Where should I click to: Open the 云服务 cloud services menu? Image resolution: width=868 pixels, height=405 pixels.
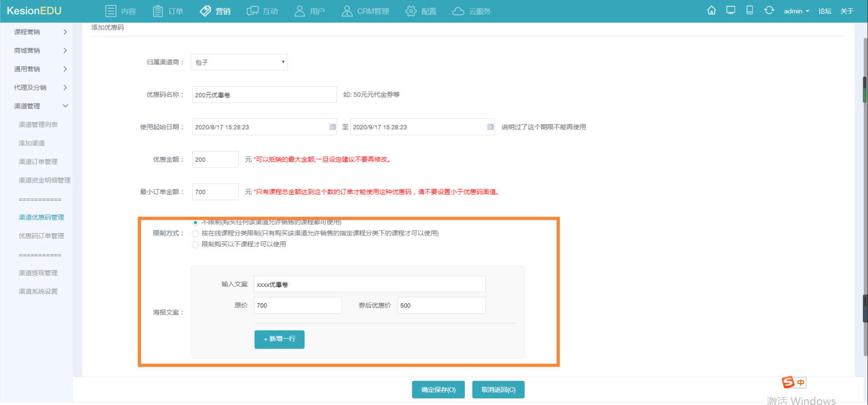[x=471, y=11]
